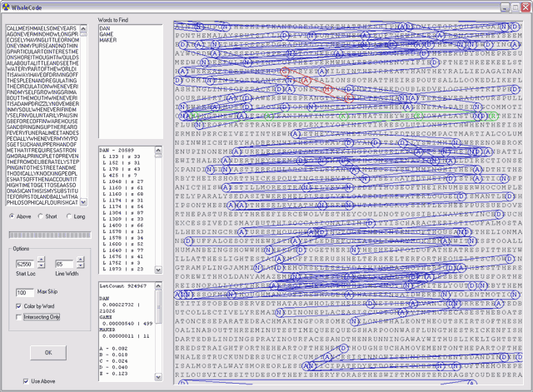Select result row 'L 1873 | s 23'
533x392 pixels.
click(x=123, y=269)
